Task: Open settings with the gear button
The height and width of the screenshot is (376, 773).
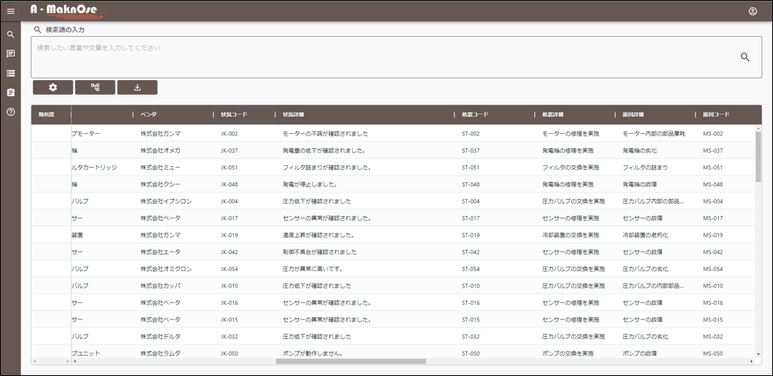Action: click(x=53, y=87)
